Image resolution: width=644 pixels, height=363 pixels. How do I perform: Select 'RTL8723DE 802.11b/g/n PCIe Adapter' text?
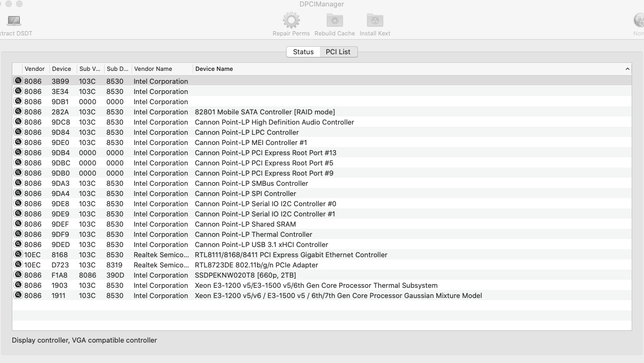point(257,265)
